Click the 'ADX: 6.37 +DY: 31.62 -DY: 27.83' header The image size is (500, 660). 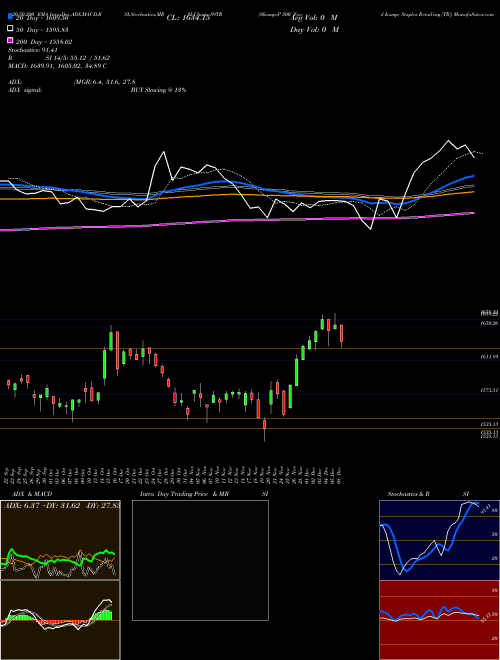click(x=62, y=505)
